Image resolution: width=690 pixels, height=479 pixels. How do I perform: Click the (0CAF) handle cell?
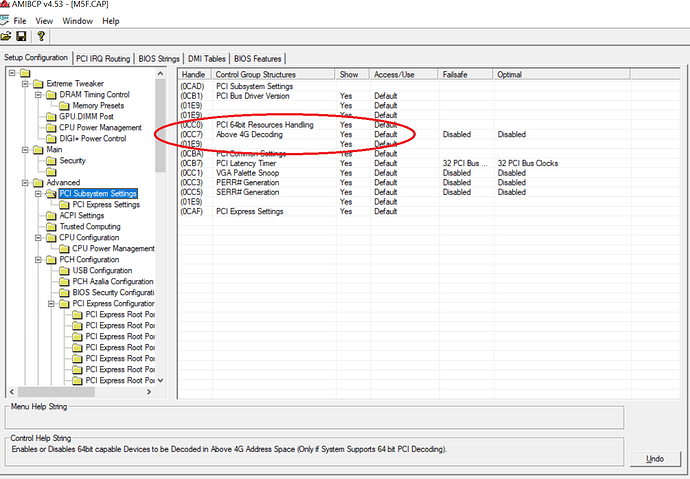click(191, 212)
